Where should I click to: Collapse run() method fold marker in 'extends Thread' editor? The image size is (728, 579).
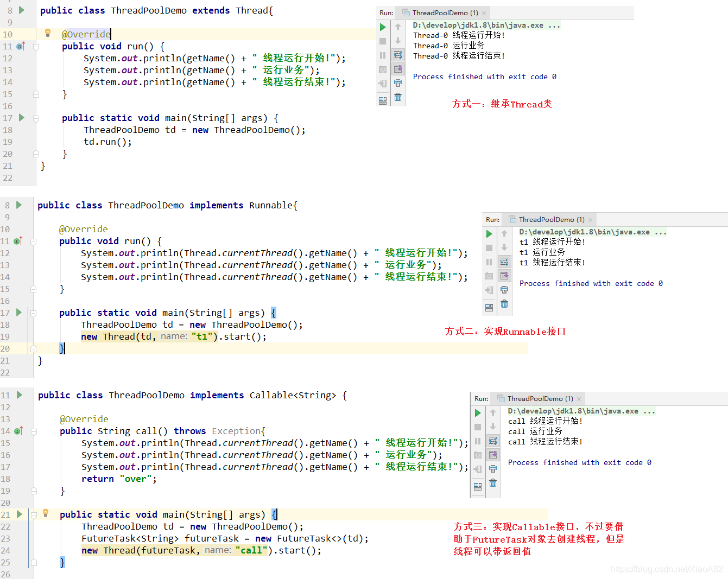[36, 47]
